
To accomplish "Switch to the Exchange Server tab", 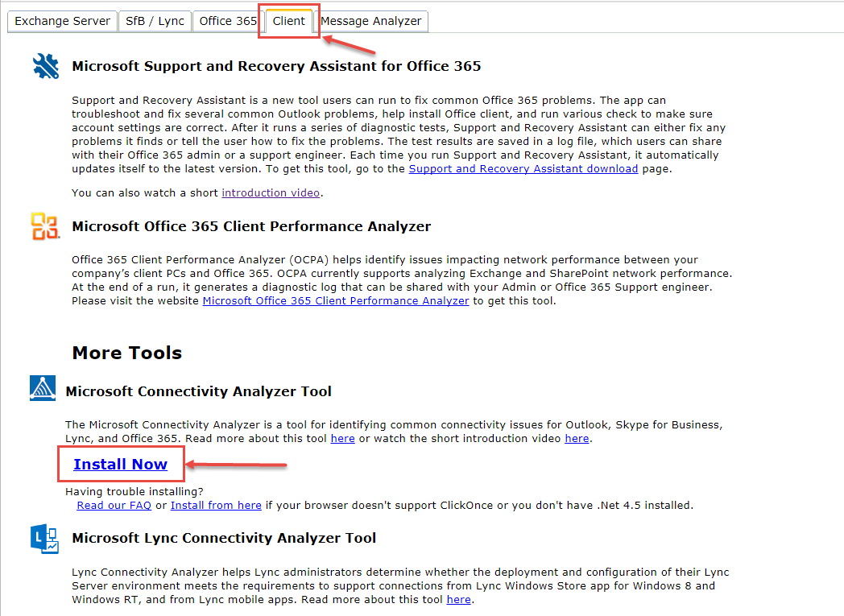I will click(63, 21).
